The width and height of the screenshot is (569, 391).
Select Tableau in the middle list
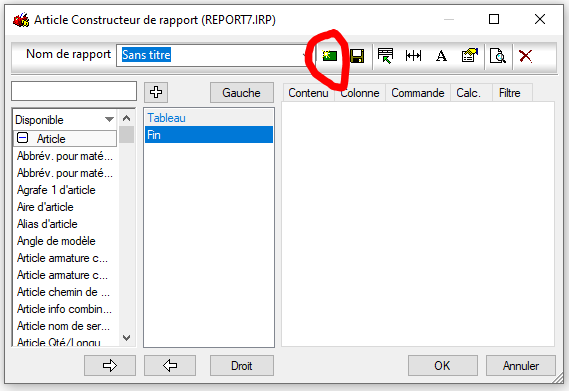coord(209,118)
